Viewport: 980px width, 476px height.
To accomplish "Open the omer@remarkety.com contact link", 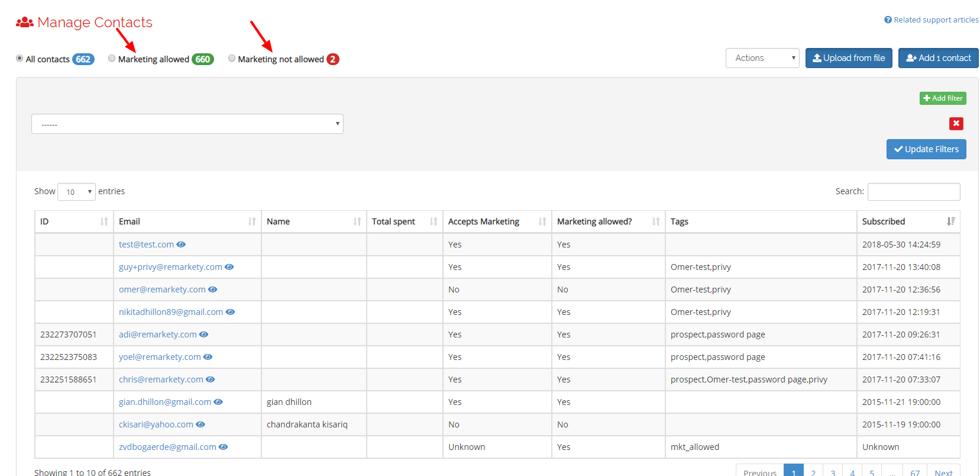I will [162, 290].
